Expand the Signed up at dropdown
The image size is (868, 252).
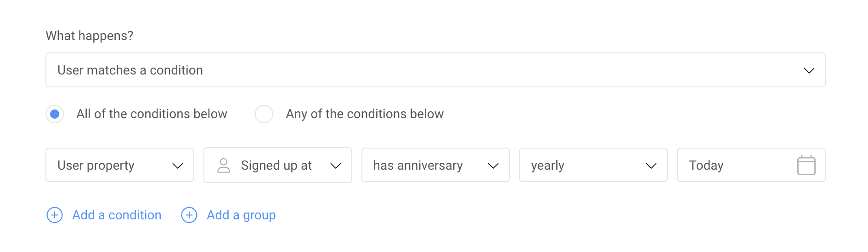[278, 165]
